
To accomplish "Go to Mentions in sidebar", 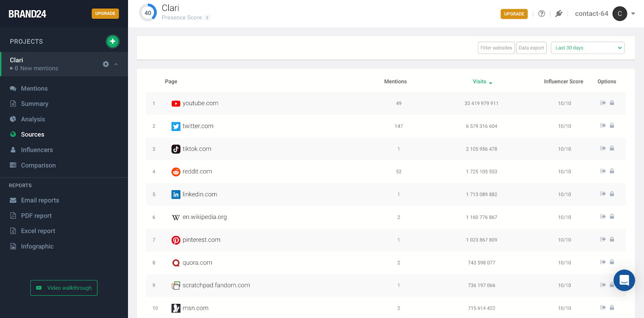I will click(34, 89).
